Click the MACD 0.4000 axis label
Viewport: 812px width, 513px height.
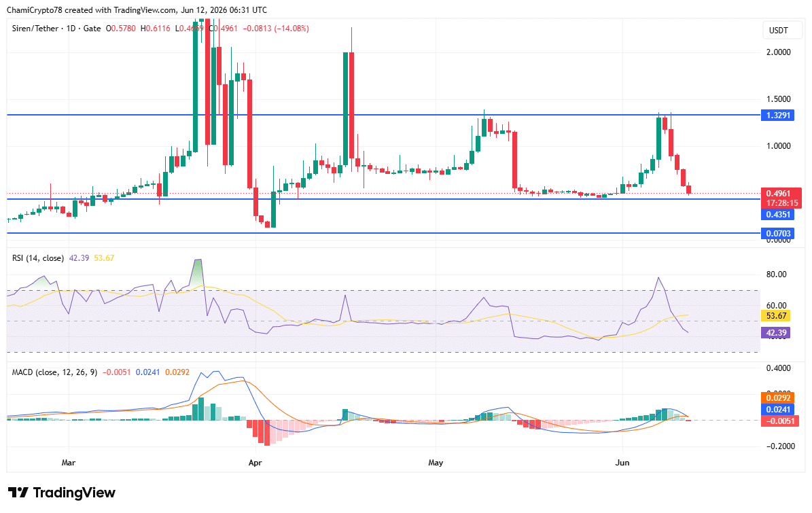click(x=778, y=368)
